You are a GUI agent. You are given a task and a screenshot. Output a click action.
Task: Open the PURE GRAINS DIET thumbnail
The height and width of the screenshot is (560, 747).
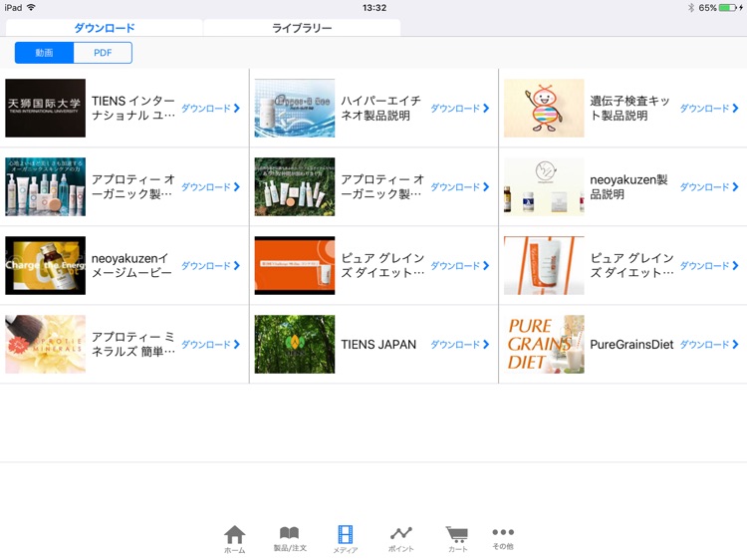coord(544,344)
